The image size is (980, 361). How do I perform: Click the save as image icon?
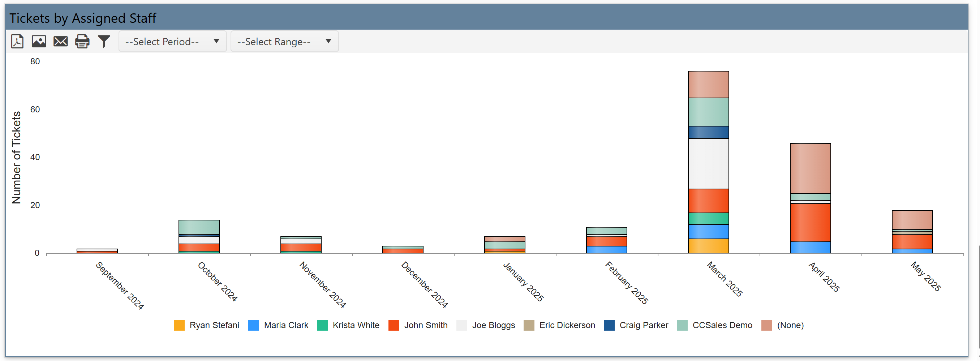pyautogui.click(x=39, y=41)
